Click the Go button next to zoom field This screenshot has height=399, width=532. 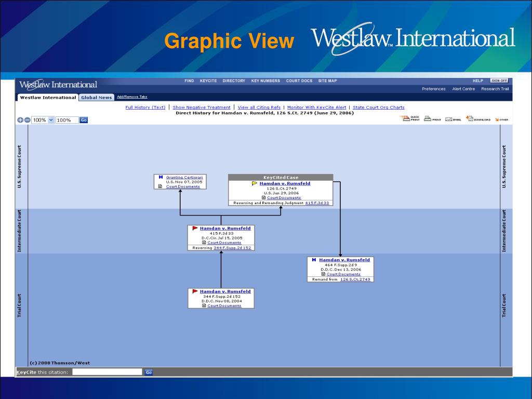(84, 120)
